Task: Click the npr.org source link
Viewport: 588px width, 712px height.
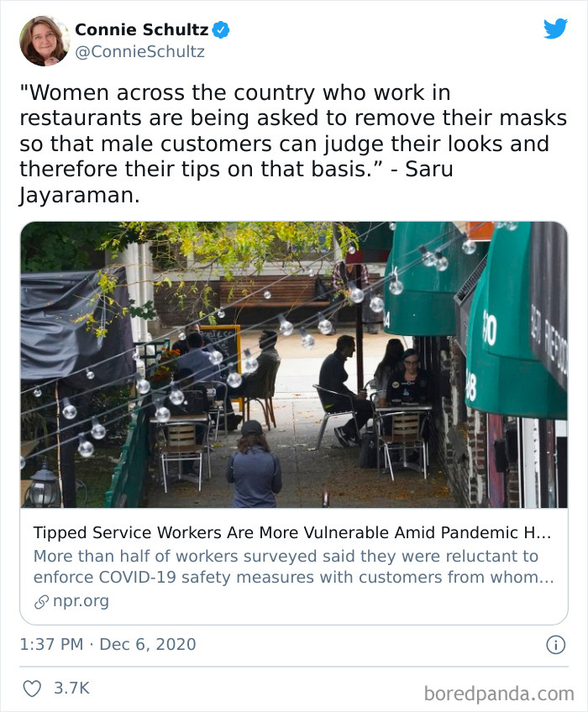Action: (81, 601)
